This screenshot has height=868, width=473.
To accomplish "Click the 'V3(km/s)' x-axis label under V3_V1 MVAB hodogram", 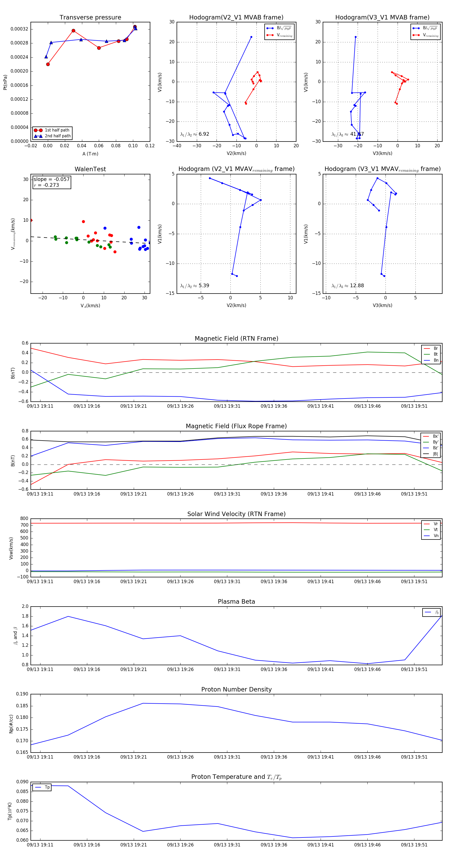I will (x=382, y=153).
